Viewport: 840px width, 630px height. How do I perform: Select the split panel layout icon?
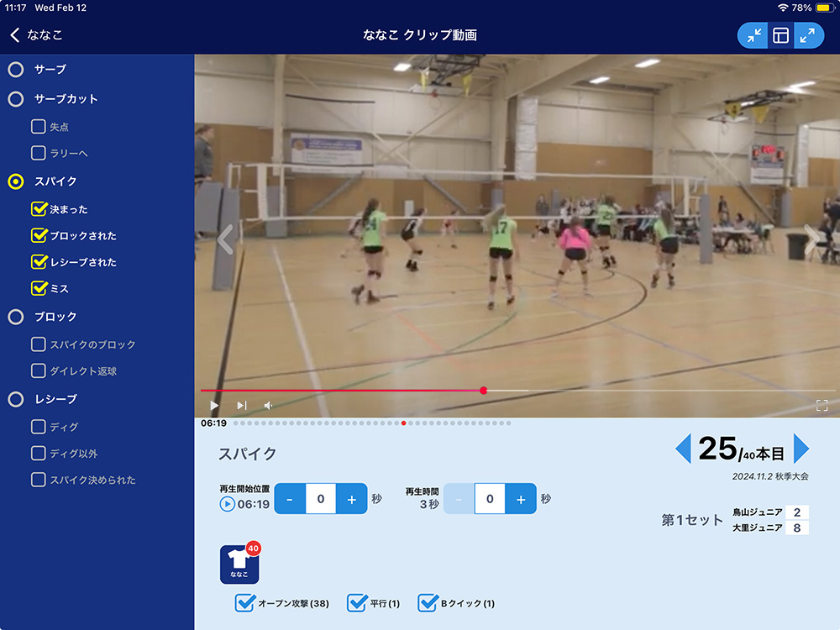780,35
